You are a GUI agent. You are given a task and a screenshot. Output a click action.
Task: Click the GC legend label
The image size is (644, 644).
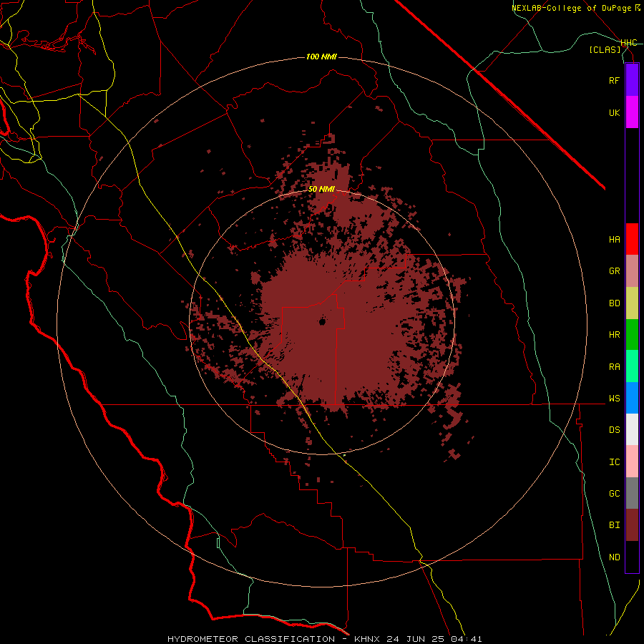pos(614,494)
